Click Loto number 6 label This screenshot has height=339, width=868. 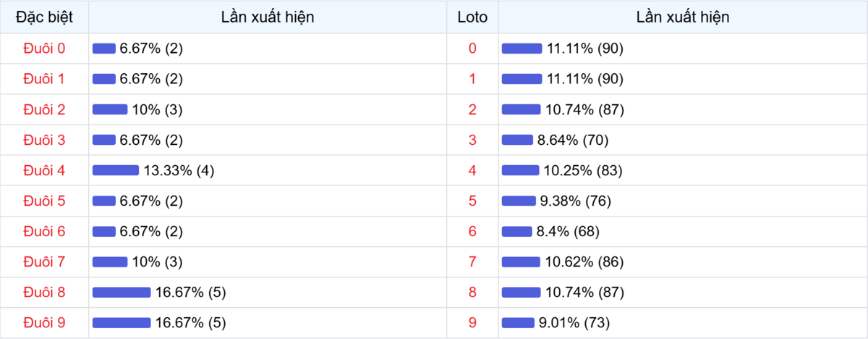click(472, 232)
